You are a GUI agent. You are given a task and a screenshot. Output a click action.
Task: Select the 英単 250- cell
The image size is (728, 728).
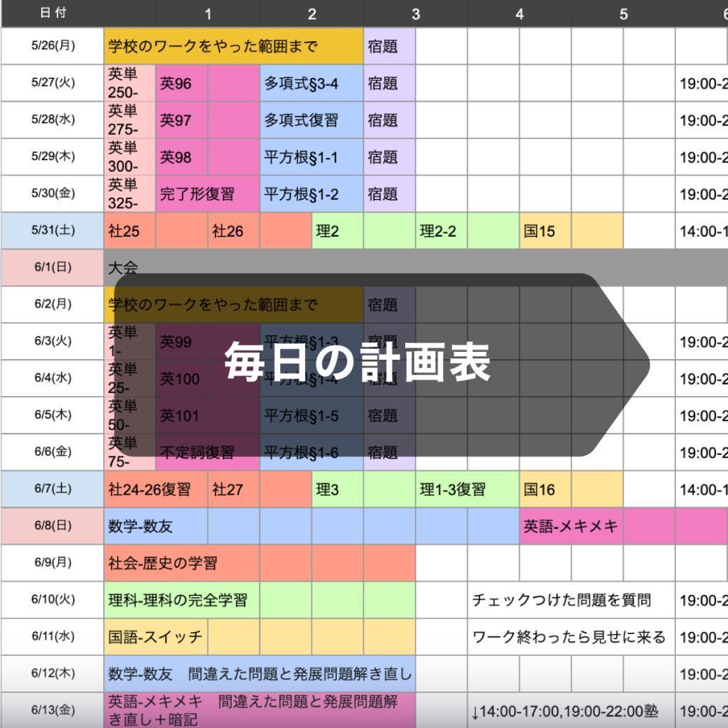pos(129,83)
